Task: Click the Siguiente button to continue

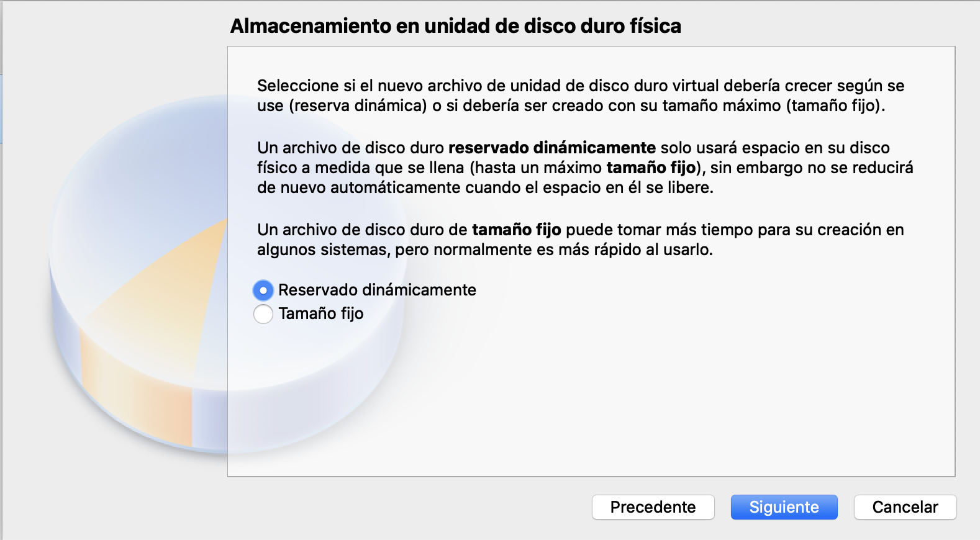Action: point(784,507)
